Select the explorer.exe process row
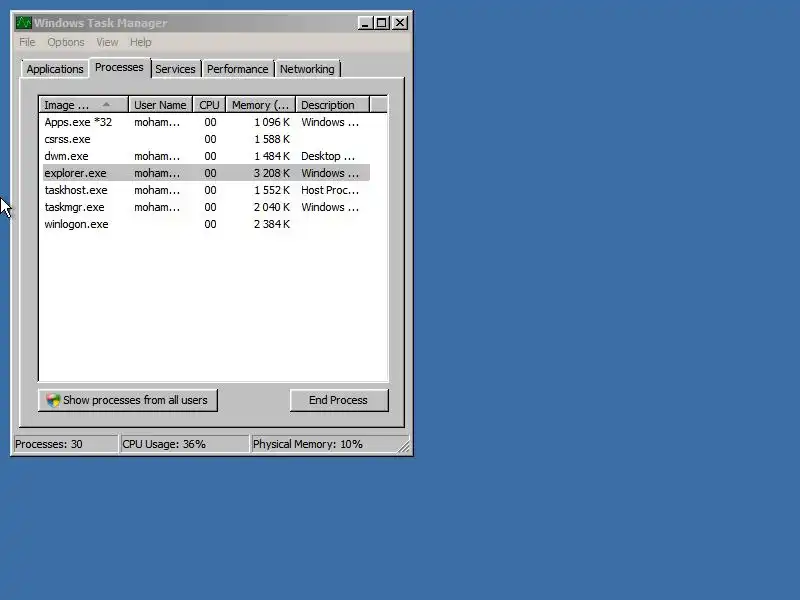 [206, 173]
